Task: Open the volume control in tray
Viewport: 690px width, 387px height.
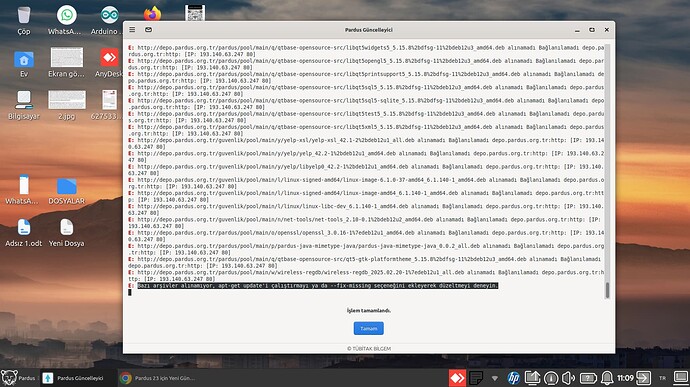Action: 569,378
